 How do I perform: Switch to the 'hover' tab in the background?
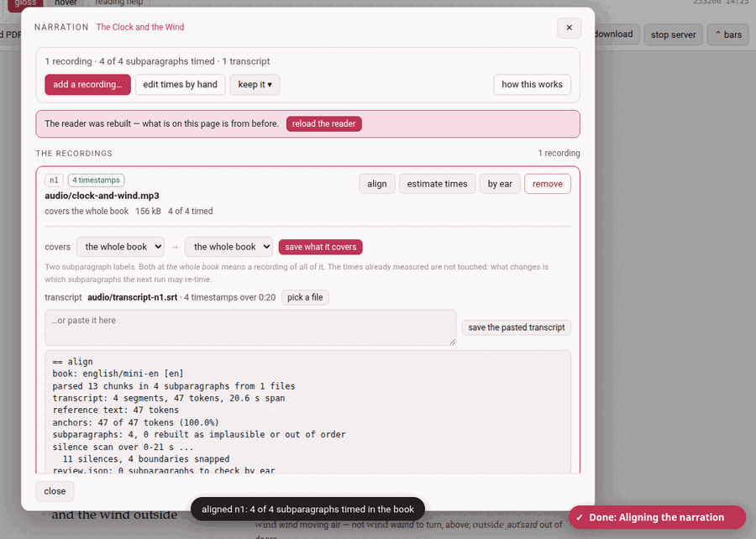pos(66,3)
